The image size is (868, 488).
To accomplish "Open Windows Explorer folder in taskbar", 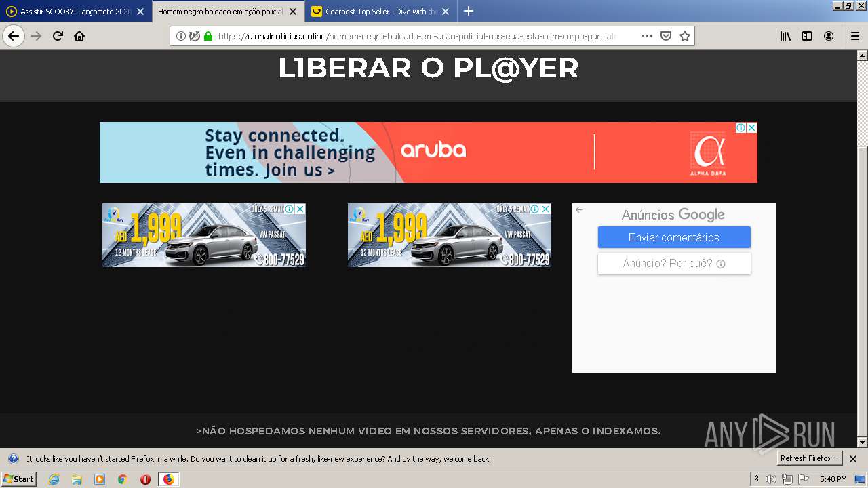I will tap(77, 479).
